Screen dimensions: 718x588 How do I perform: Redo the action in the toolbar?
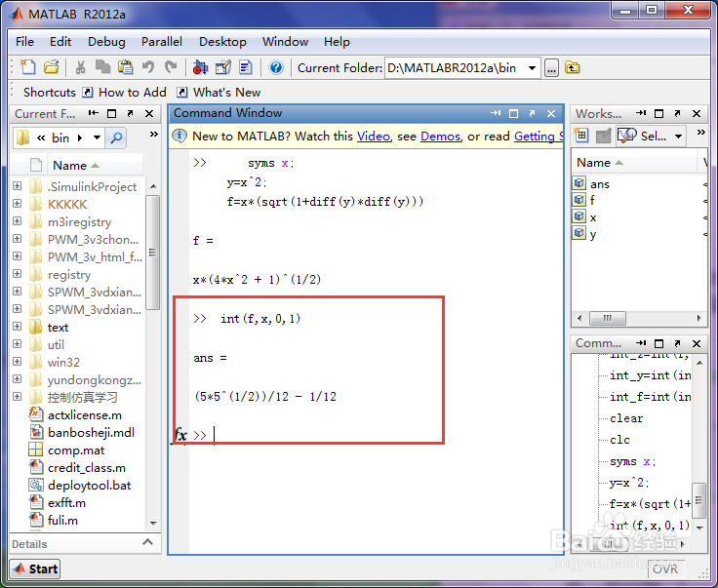tap(171, 67)
